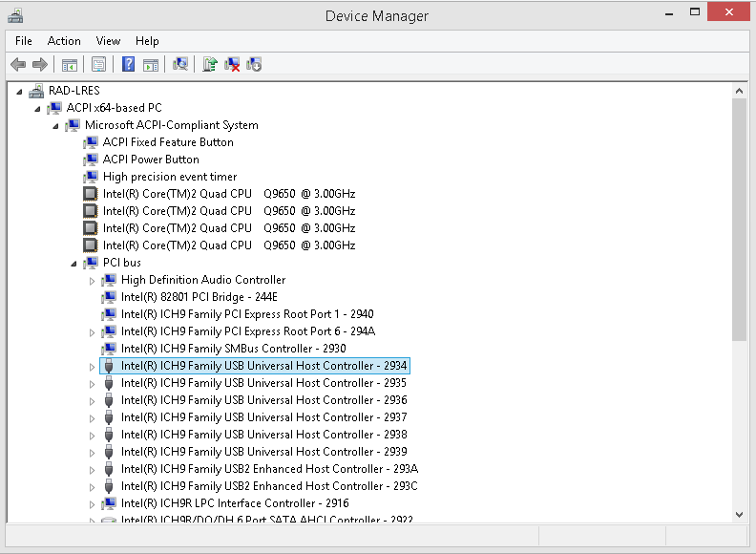
Task: Select Intel ICH9 Family SMBus Controller - 2930
Action: (233, 349)
